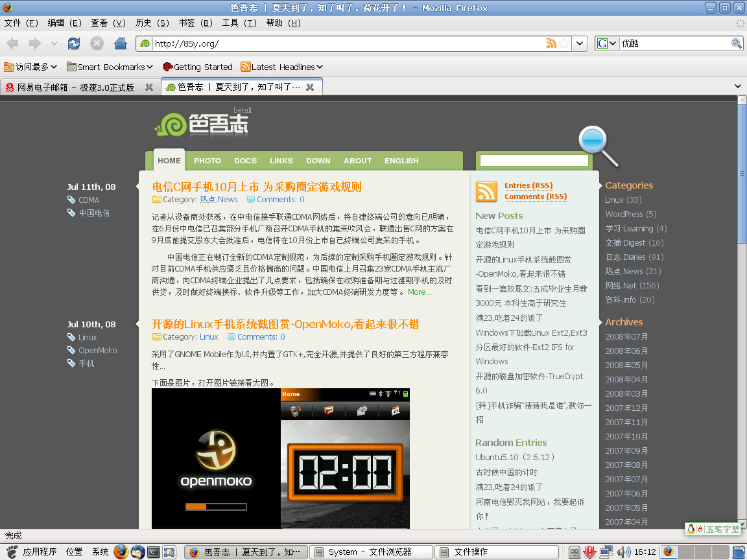747x560 pixels.
Task: Subscribe via the address bar RSS icon
Action: (551, 43)
